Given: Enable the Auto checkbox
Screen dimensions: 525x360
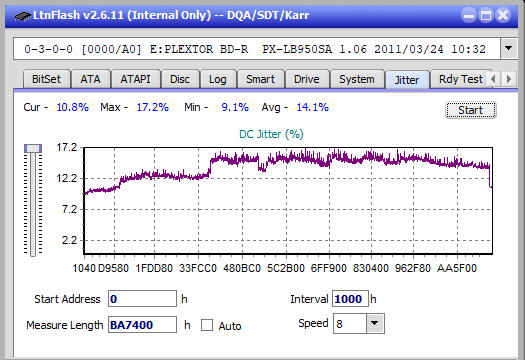Looking at the screenshot, I should 207,325.
